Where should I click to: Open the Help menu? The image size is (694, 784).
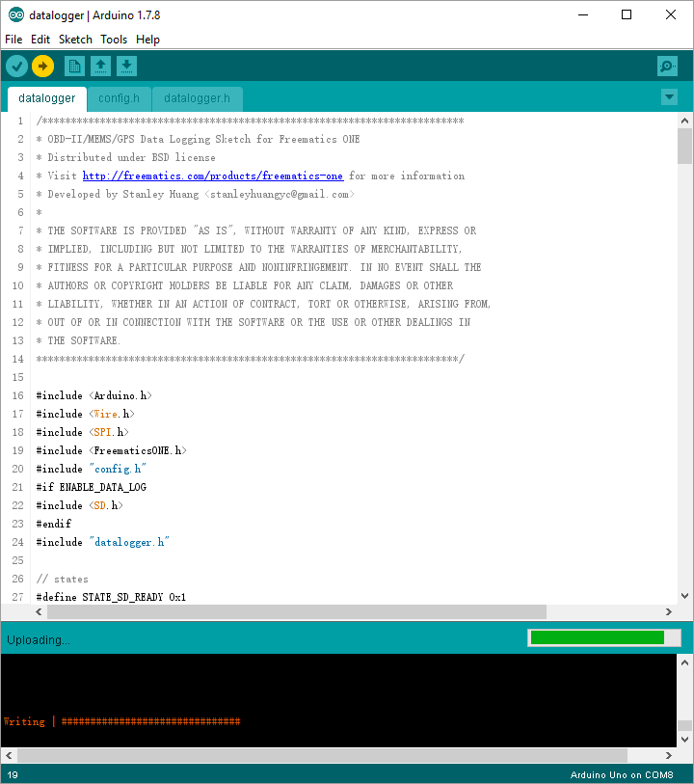(147, 40)
